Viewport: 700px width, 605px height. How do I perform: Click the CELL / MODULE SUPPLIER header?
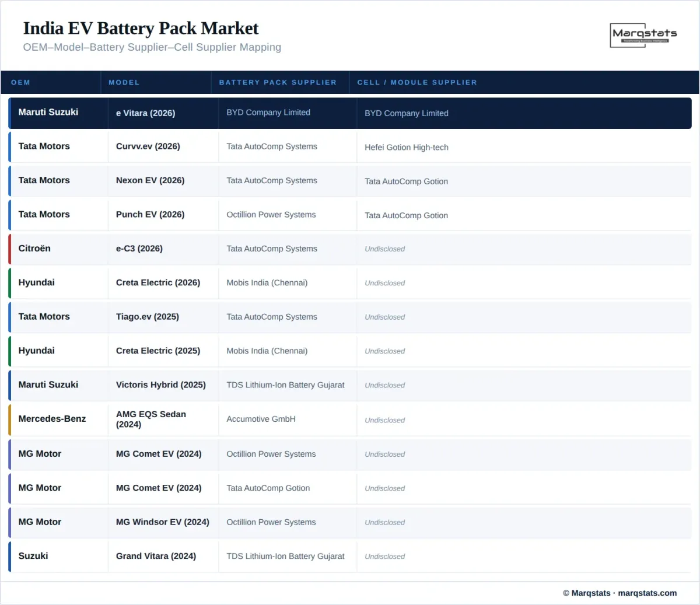coord(416,82)
